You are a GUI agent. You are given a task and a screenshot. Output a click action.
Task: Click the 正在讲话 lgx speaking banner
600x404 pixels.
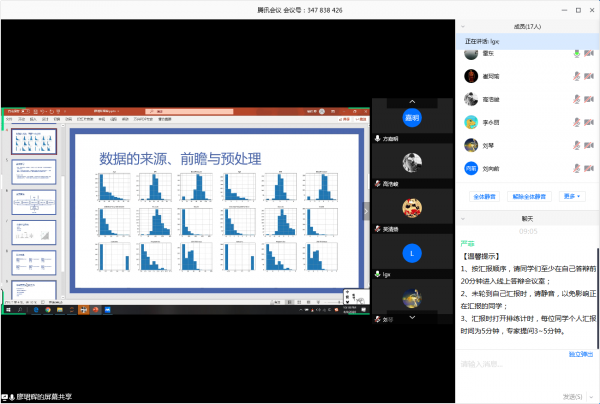[526, 41]
